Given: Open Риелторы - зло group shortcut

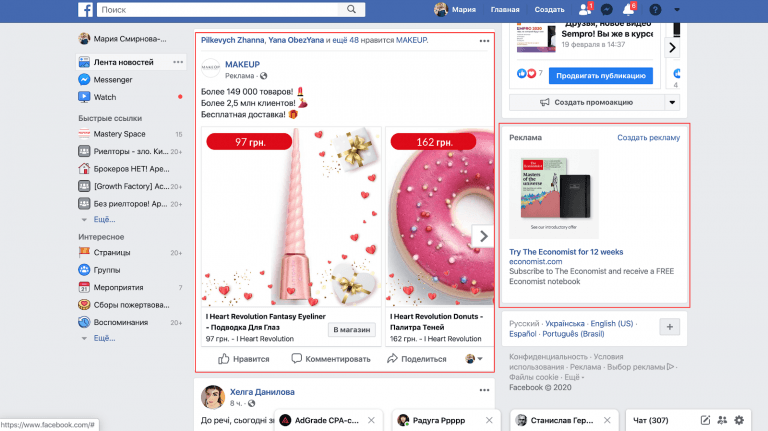Looking at the screenshot, I should click(131, 151).
